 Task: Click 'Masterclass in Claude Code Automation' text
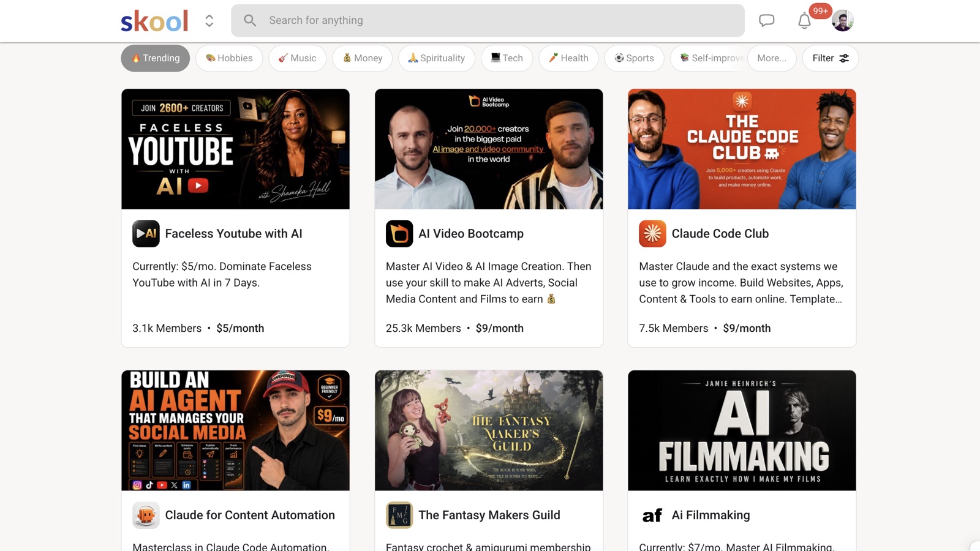click(x=231, y=546)
